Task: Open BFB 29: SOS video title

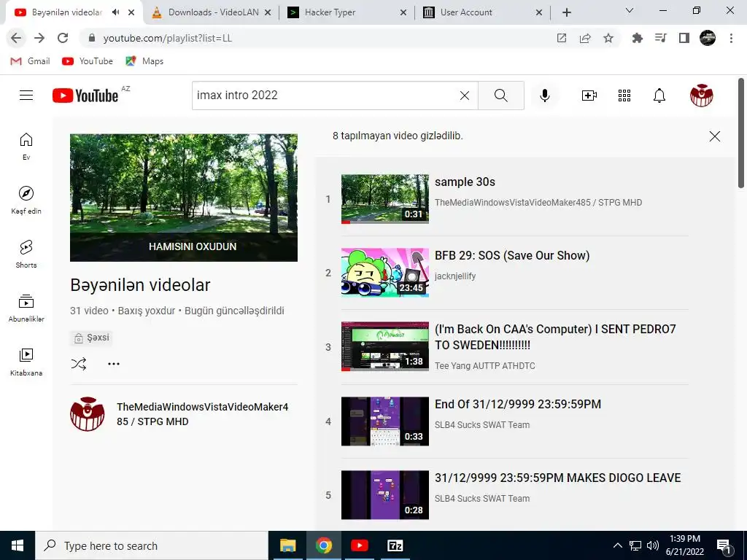Action: pyautogui.click(x=512, y=256)
